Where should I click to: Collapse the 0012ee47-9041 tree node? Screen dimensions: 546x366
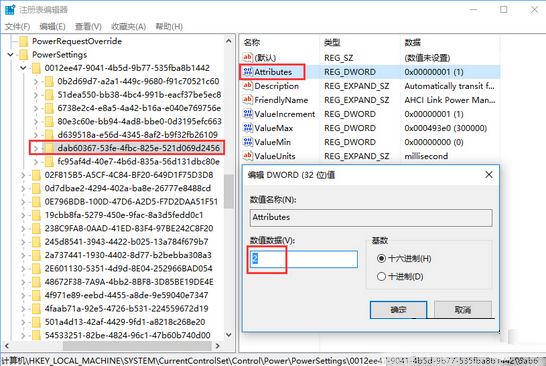point(23,68)
